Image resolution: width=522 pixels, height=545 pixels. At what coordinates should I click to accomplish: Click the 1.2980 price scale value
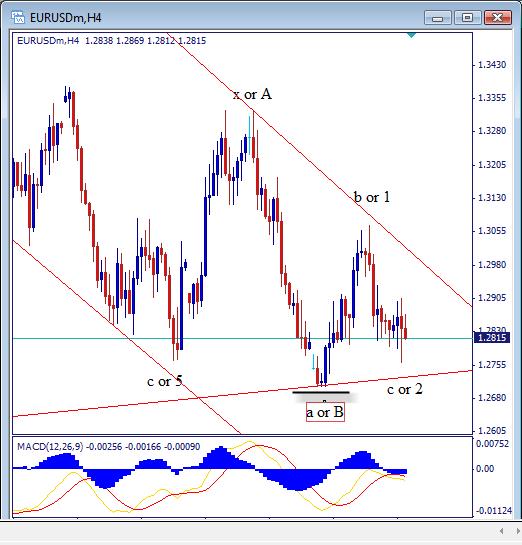(492, 265)
